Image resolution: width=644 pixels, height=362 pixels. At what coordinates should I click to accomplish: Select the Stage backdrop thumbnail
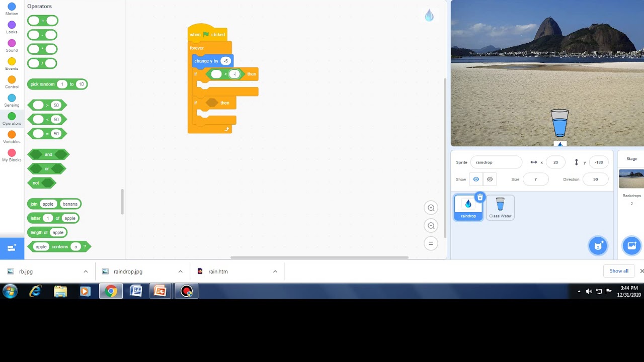[631, 179]
